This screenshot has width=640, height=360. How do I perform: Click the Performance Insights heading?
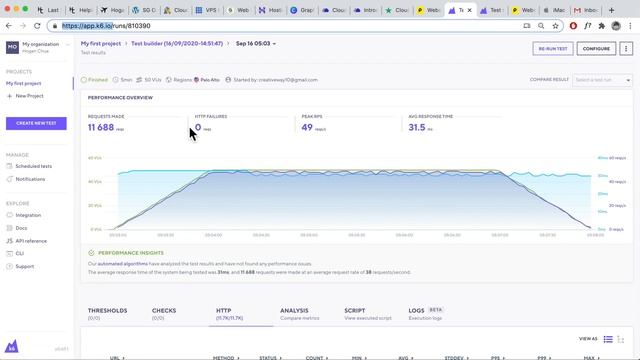[131, 253]
